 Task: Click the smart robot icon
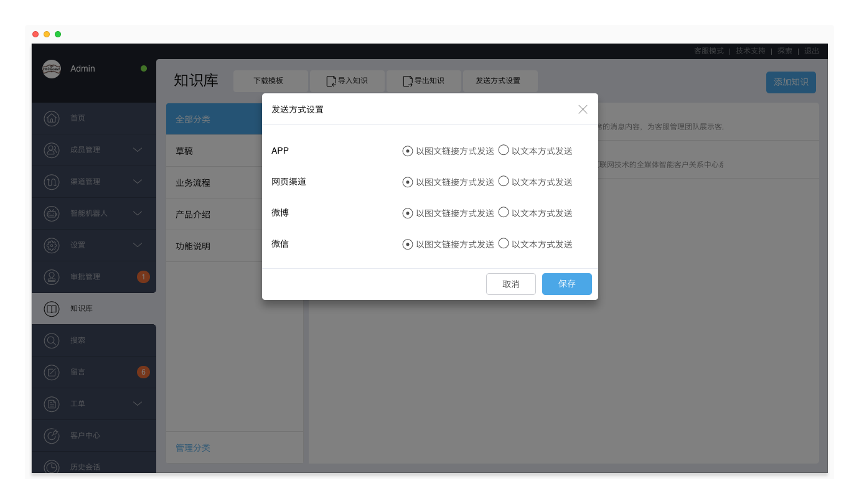(52, 213)
